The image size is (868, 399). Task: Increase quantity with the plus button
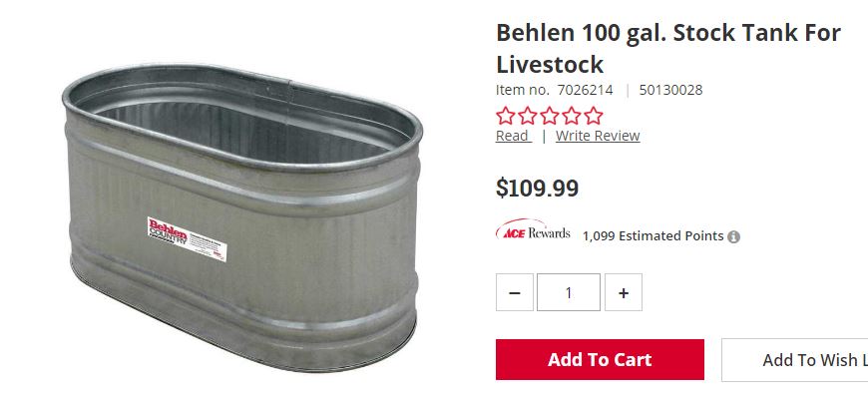coord(624,292)
